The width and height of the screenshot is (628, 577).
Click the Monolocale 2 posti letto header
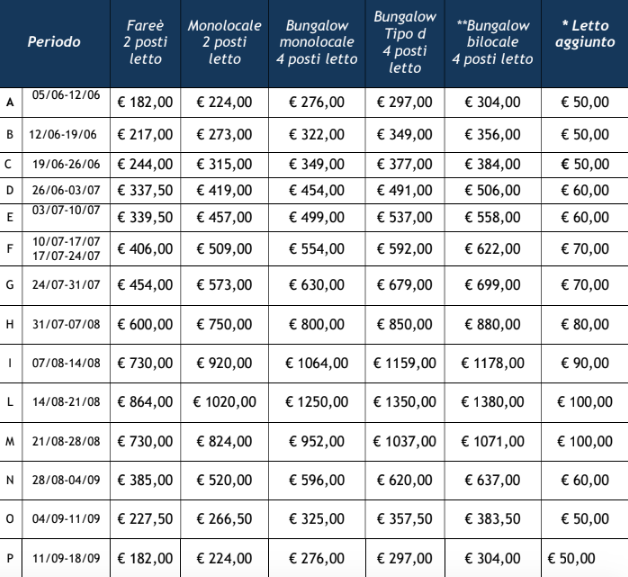tap(224, 42)
